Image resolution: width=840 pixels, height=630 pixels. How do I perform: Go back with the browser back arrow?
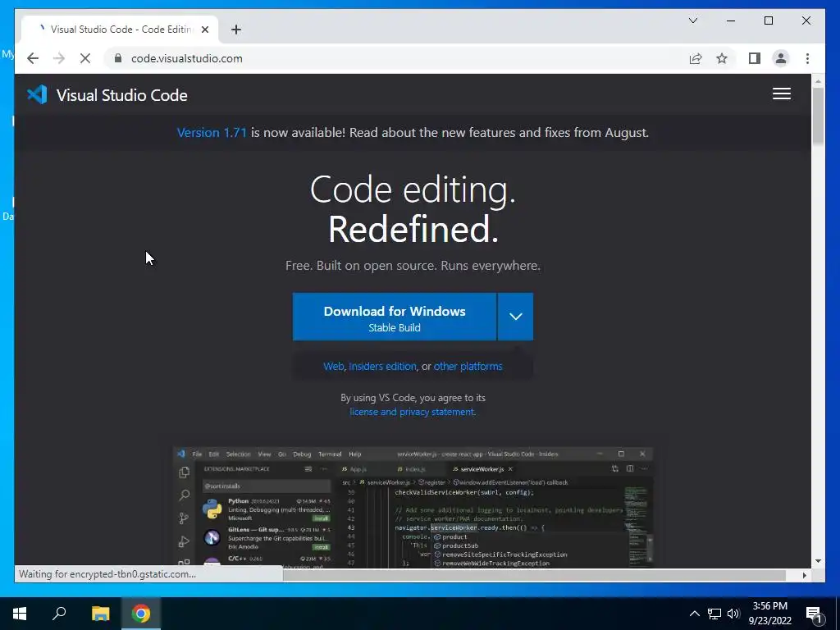pyautogui.click(x=33, y=58)
